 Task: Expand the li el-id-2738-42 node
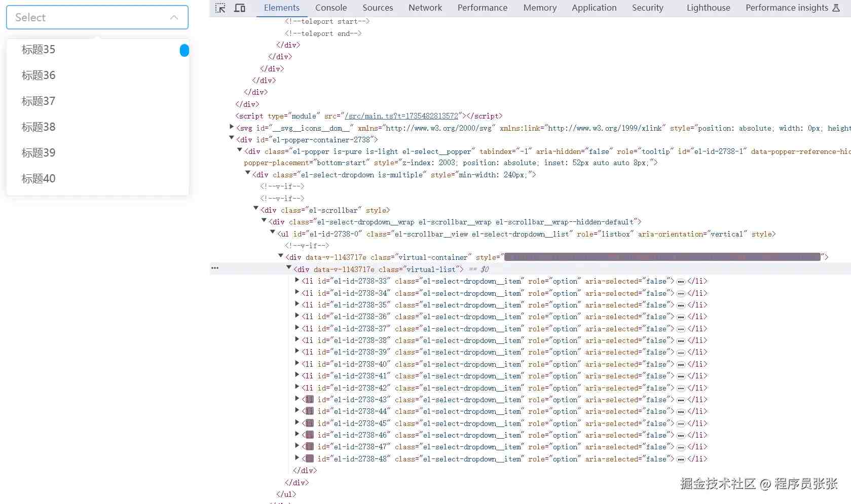(297, 387)
